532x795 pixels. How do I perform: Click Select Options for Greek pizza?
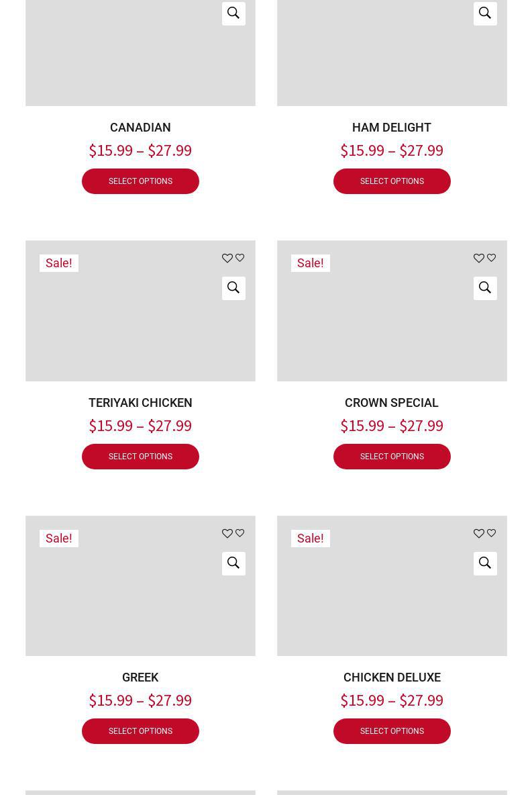coord(140,731)
